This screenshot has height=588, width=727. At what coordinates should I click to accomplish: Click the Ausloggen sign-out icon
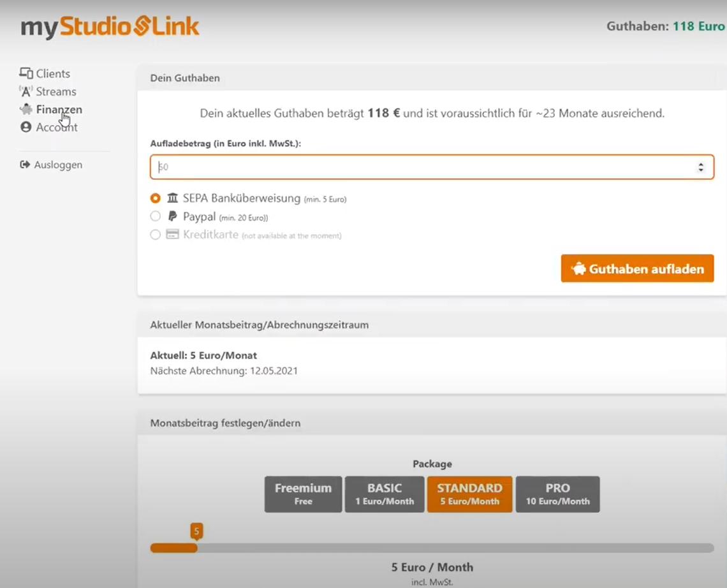pyautogui.click(x=26, y=165)
